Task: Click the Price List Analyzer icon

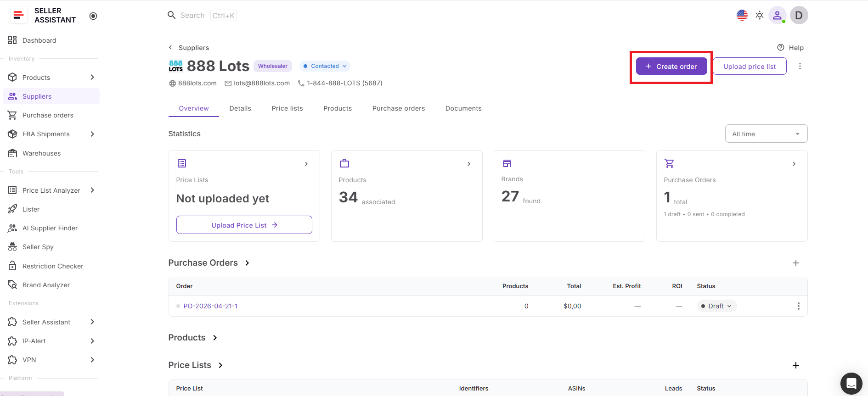Action: pyautogui.click(x=12, y=190)
